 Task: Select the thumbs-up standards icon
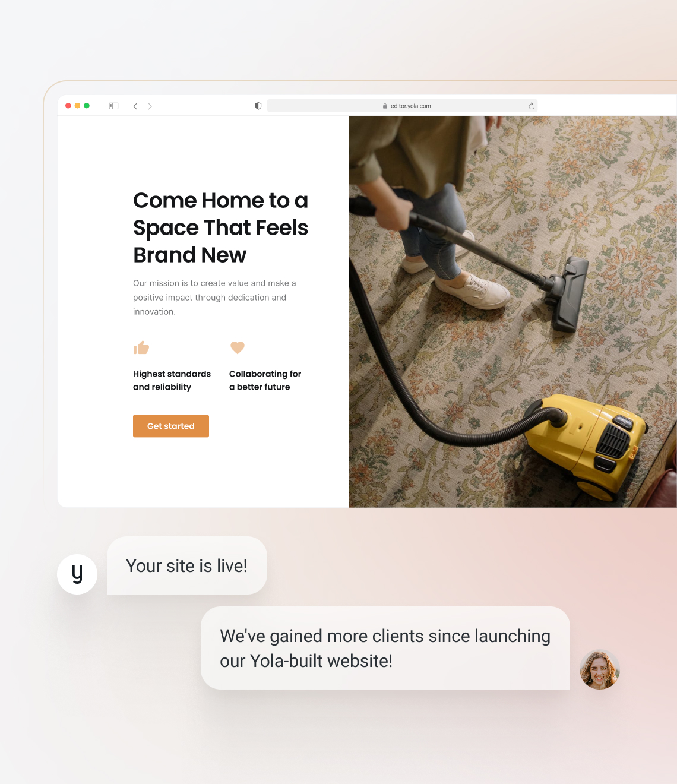[141, 347]
